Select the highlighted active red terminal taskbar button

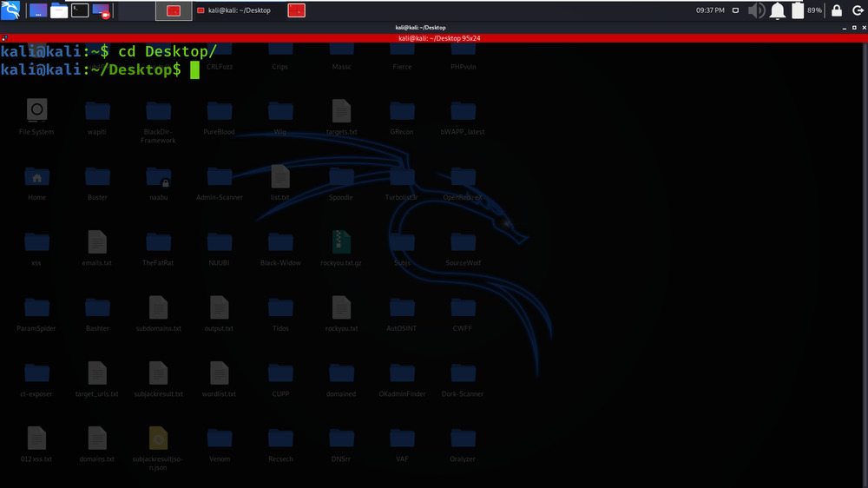174,10
